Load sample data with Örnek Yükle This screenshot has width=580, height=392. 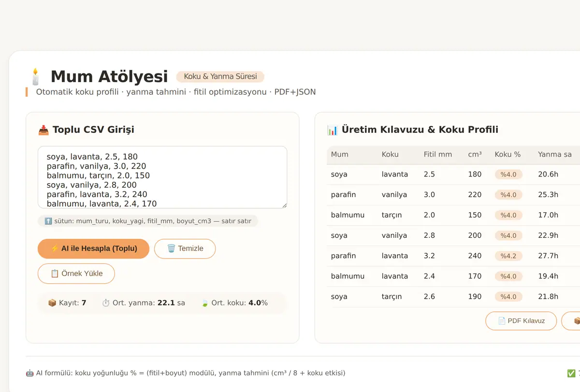coord(76,274)
